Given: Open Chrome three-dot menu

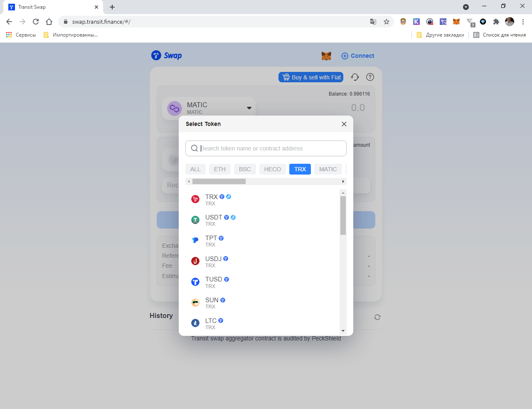Looking at the screenshot, I should (523, 22).
